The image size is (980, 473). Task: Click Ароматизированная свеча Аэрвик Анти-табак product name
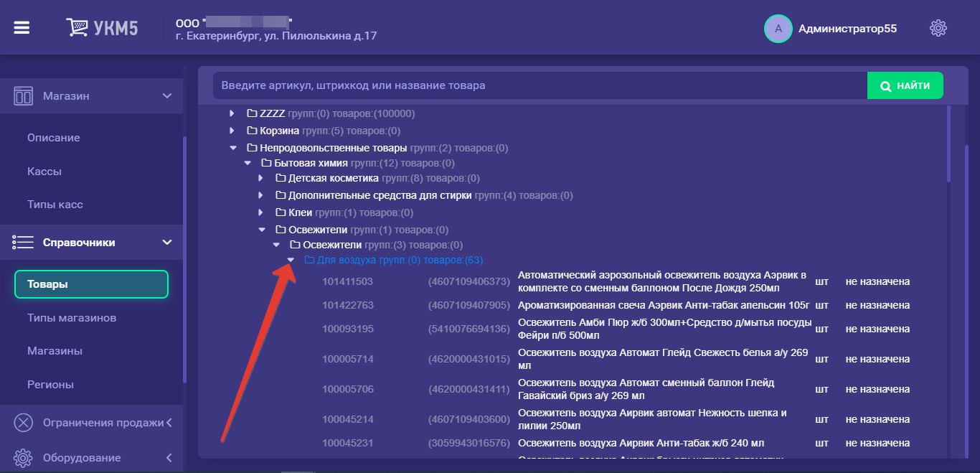point(664,305)
